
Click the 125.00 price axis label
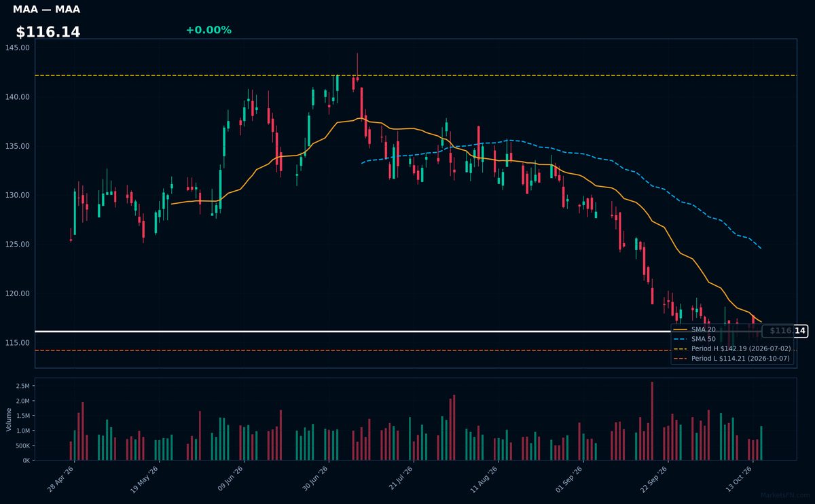[x=18, y=245]
